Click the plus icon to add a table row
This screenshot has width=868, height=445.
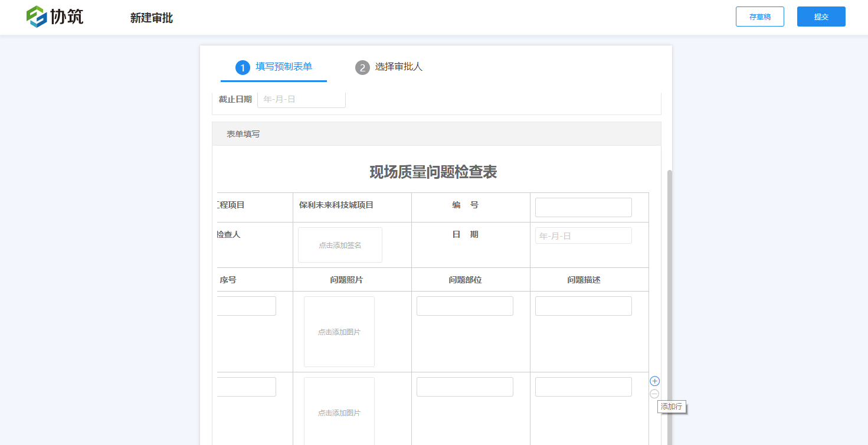[x=654, y=381]
